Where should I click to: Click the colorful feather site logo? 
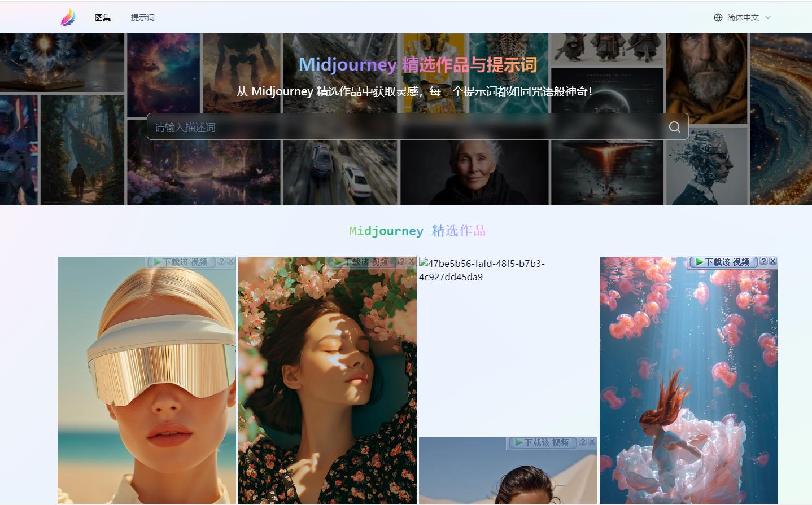tap(68, 17)
